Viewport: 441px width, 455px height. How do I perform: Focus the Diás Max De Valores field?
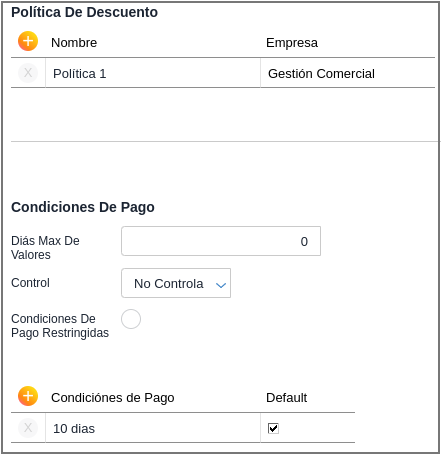(221, 241)
